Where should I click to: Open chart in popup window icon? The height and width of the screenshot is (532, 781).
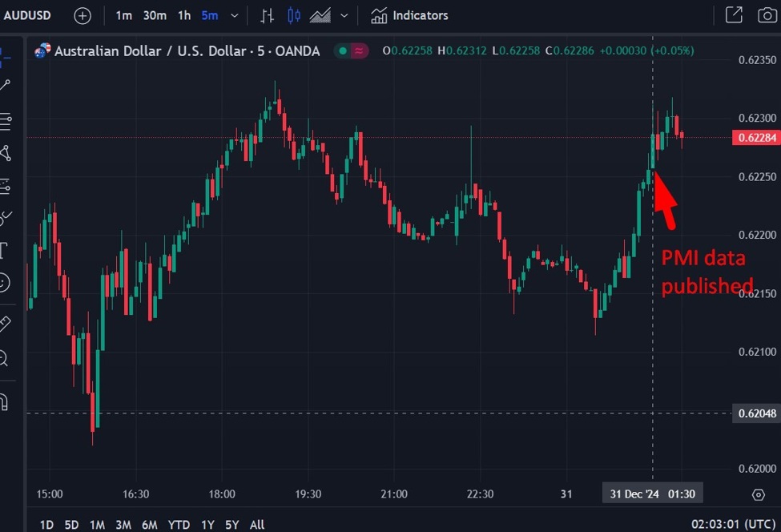733,15
